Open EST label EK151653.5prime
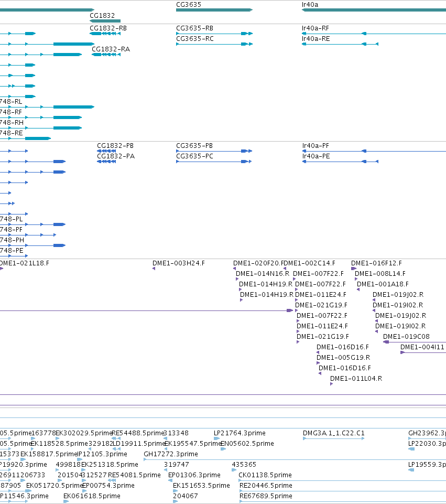 tap(201, 485)
